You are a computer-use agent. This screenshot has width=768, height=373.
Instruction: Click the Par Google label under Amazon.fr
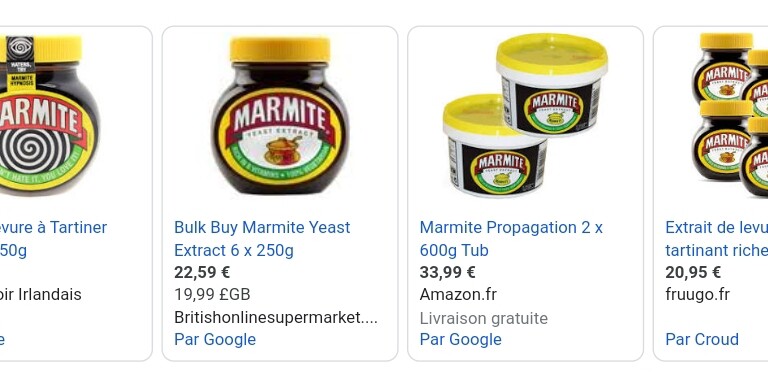[460, 339]
